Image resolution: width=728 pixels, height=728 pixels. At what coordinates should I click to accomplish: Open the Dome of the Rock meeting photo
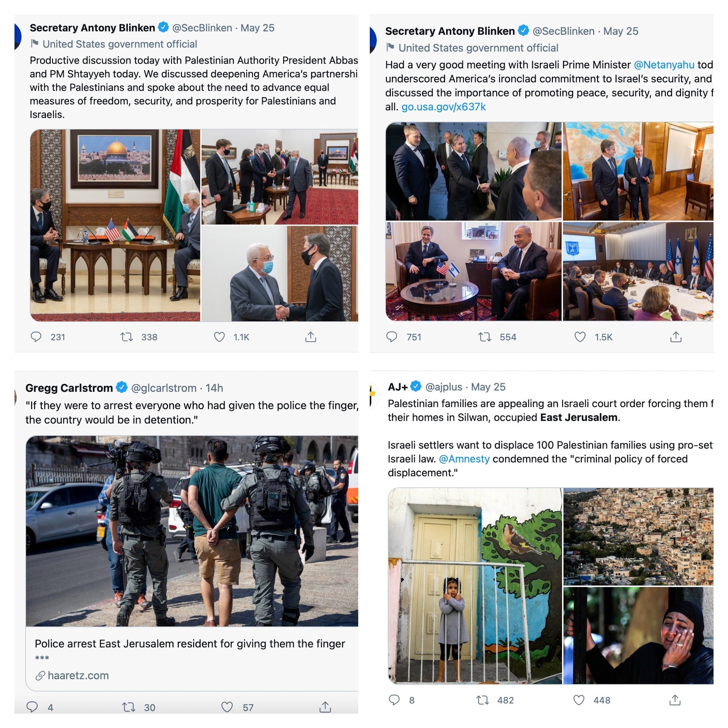[115, 225]
